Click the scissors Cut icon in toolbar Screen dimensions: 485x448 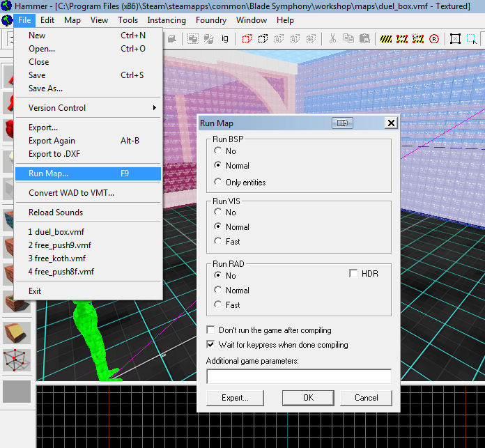coord(333,39)
